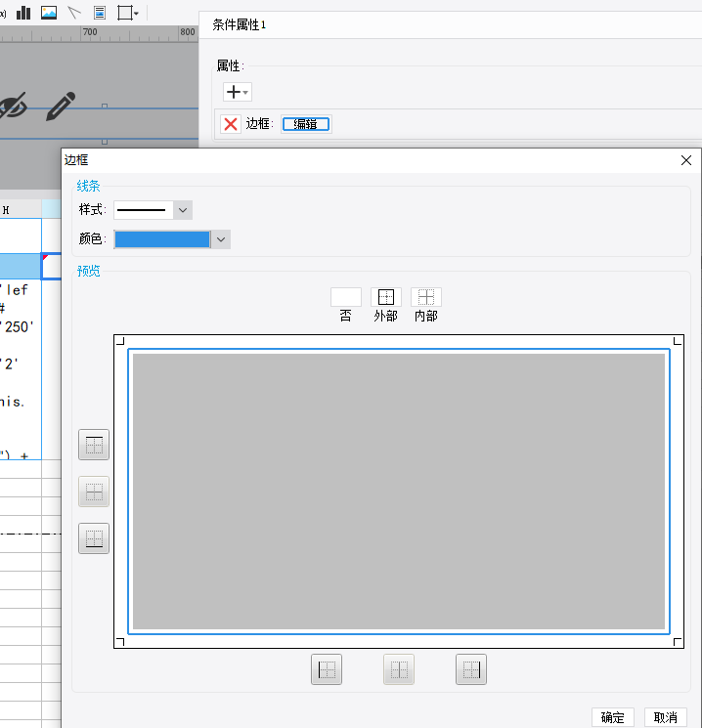Toggle the top border line button
Screen dimensions: 702x728
[x=94, y=445]
